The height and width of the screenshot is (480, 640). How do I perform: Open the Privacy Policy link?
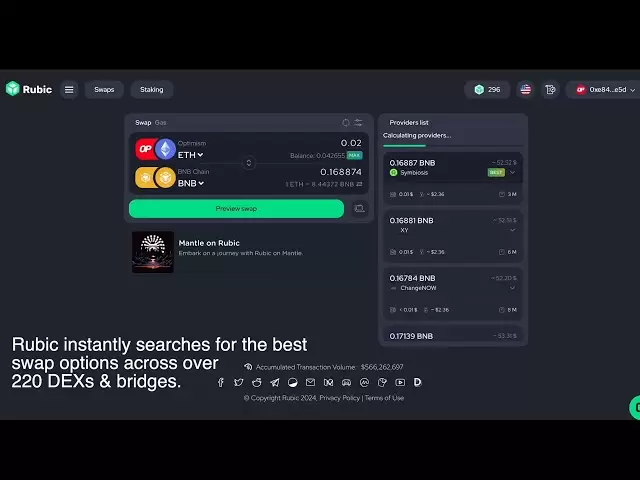tap(340, 398)
